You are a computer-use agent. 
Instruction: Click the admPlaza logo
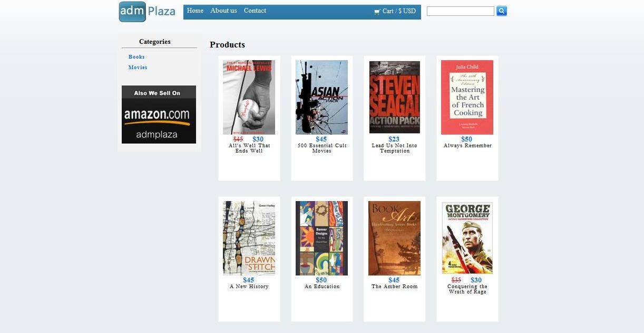pyautogui.click(x=147, y=12)
